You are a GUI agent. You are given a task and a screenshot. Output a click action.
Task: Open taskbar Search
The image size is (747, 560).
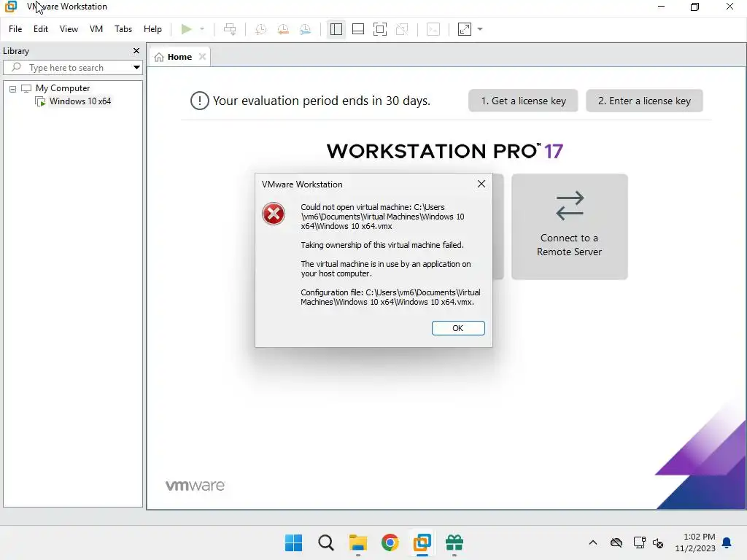326,542
